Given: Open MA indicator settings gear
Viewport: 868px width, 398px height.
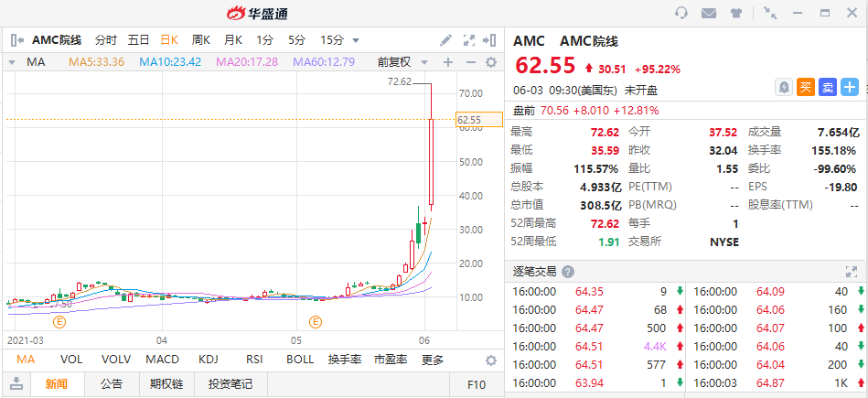Looking at the screenshot, I should click(491, 62).
